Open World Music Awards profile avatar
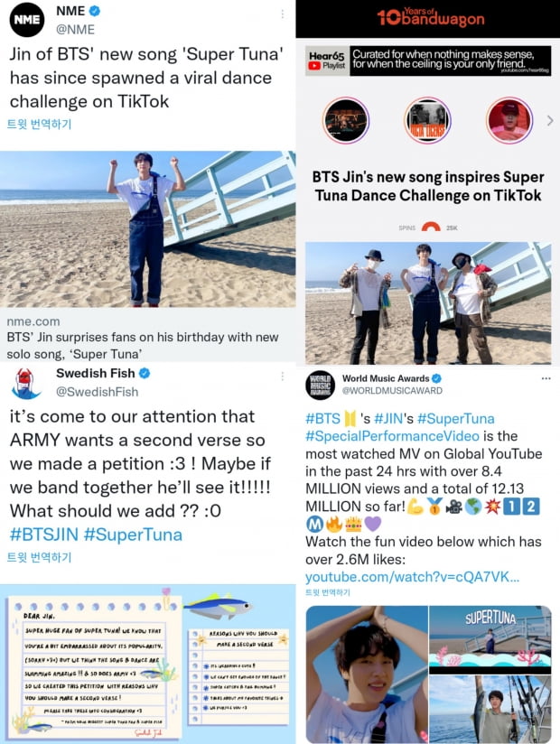This screenshot has width=560, height=744. (321, 385)
